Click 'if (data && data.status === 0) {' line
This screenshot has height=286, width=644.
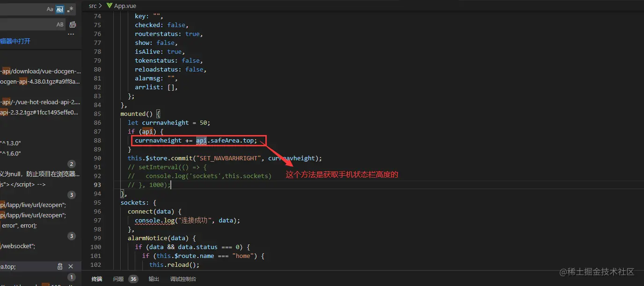193,247
